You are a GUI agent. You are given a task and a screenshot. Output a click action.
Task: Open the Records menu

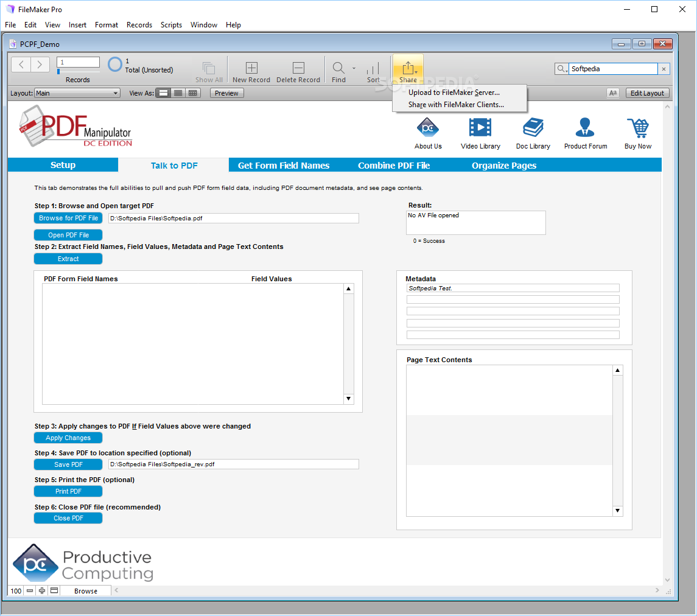point(139,25)
